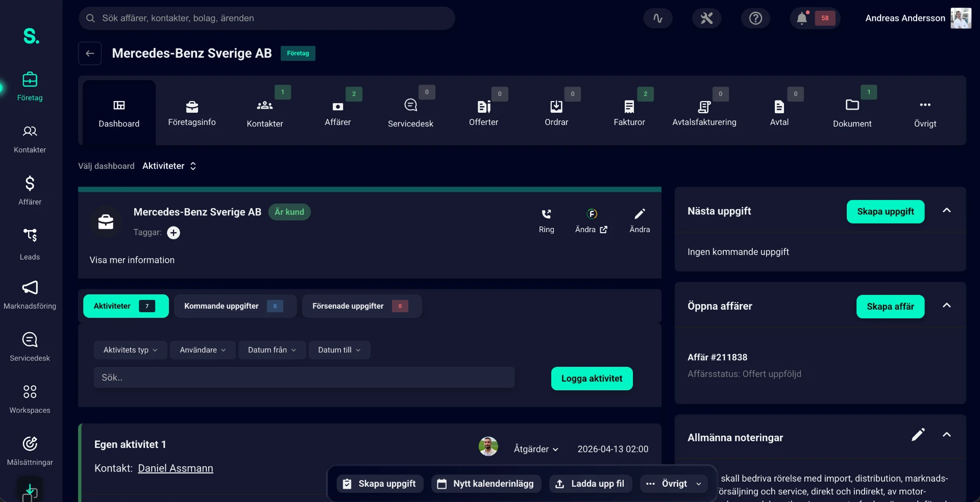The height and width of the screenshot is (502, 980).
Task: Click Visa mer information
Action: coord(132,260)
